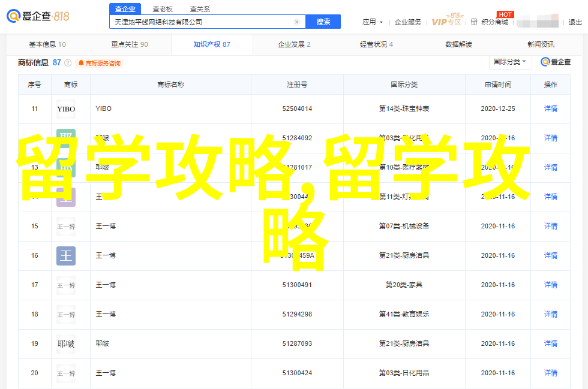Switch to the 查老板 search tab

(163, 9)
